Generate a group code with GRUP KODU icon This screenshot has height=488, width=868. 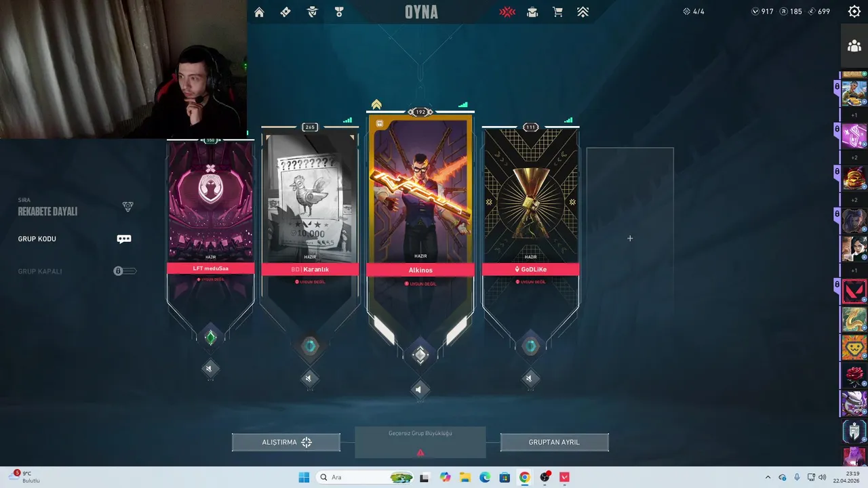pos(123,239)
